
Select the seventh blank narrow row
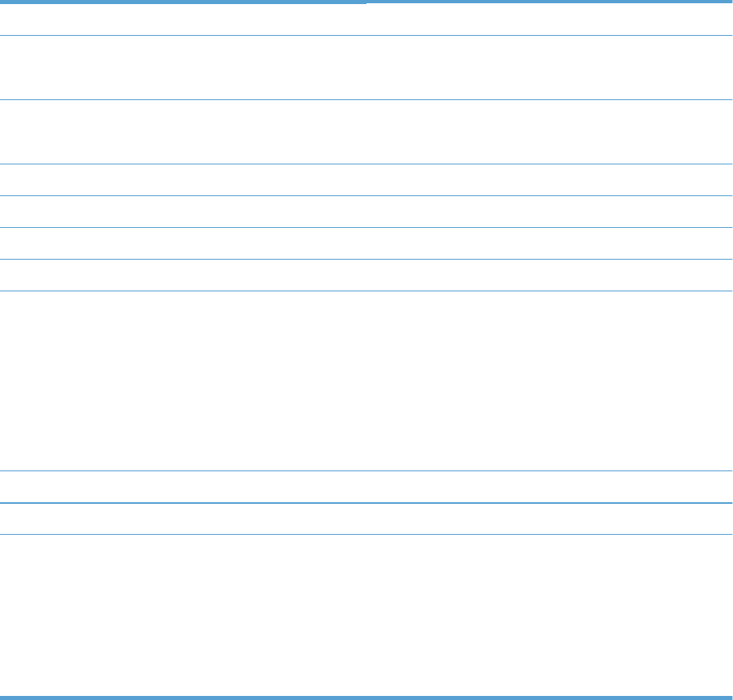click(x=366, y=275)
